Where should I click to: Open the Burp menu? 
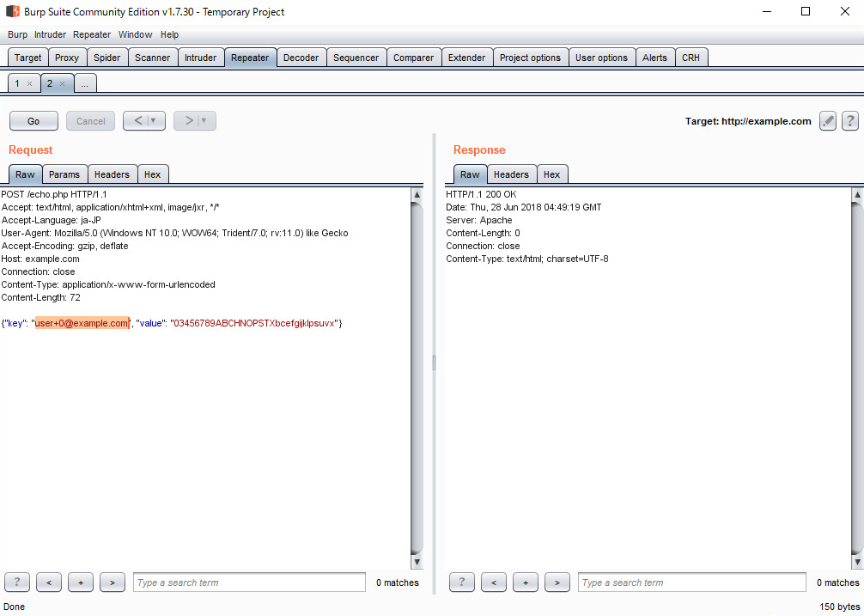pos(18,34)
